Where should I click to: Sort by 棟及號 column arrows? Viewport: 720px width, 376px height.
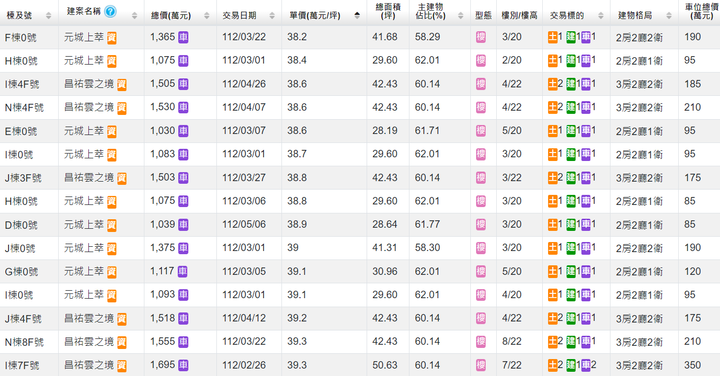tap(49, 16)
